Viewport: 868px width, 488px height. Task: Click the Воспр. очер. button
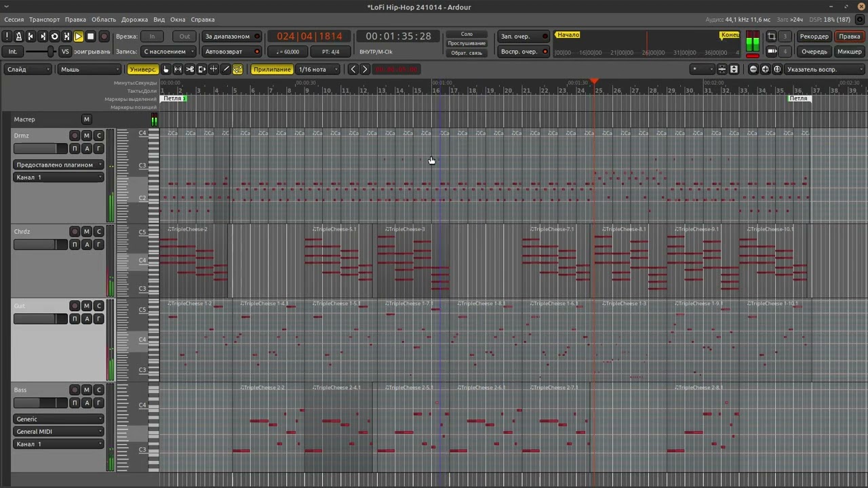pos(524,52)
